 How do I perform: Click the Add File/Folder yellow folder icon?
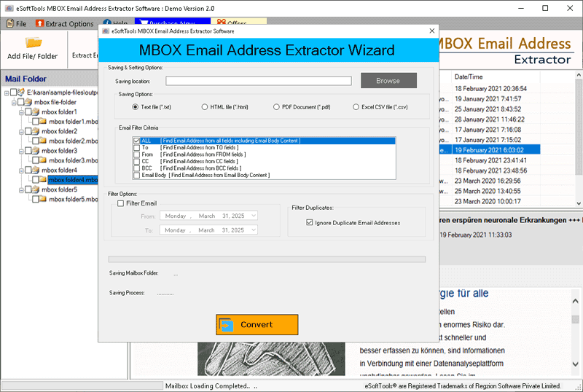click(34, 43)
